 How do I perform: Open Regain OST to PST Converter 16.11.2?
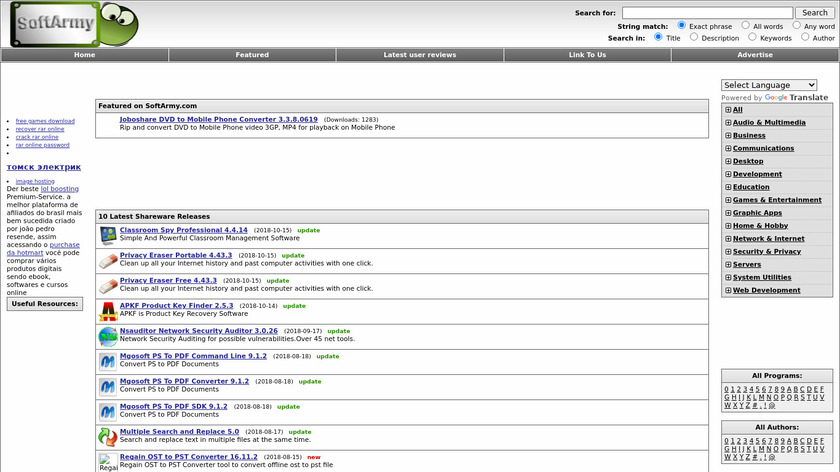coord(189,456)
